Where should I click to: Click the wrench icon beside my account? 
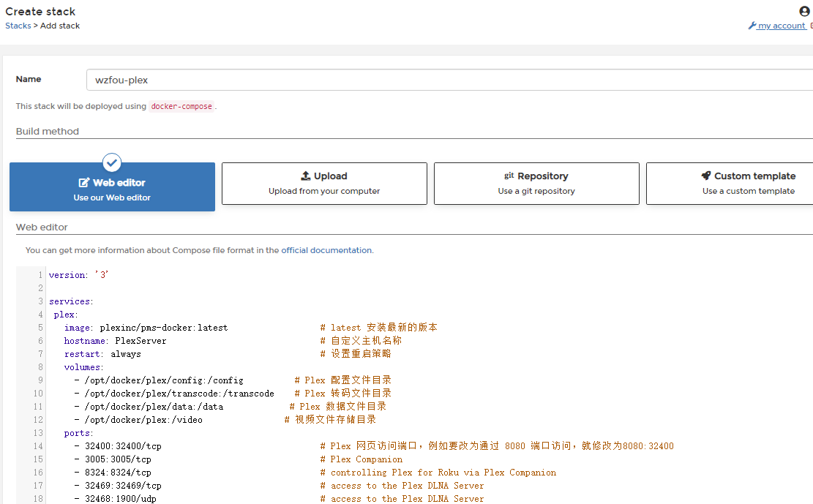click(x=752, y=26)
